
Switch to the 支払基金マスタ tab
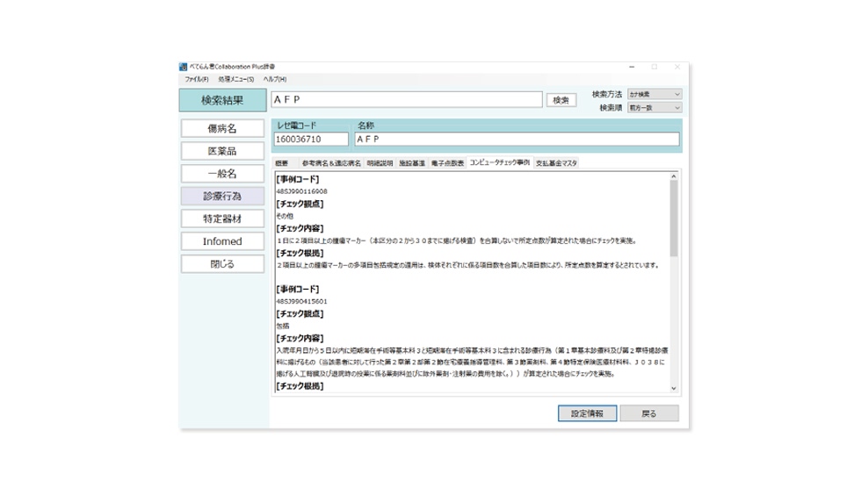coord(556,163)
